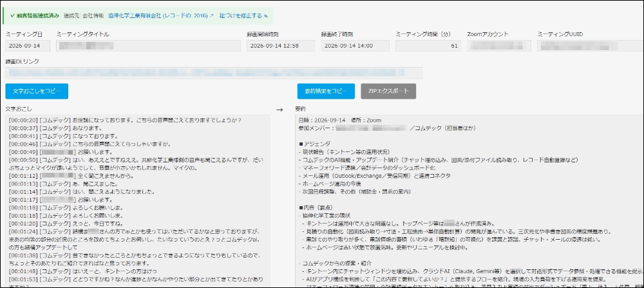The height and width of the screenshot is (288, 644).
Task: Click the 連携先: 会社情報 text
Action: [84, 15]
